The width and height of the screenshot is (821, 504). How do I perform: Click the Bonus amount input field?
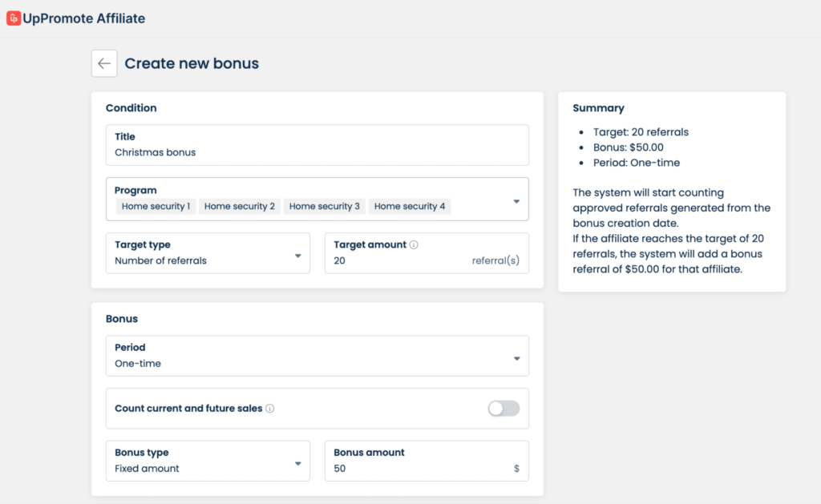417,469
